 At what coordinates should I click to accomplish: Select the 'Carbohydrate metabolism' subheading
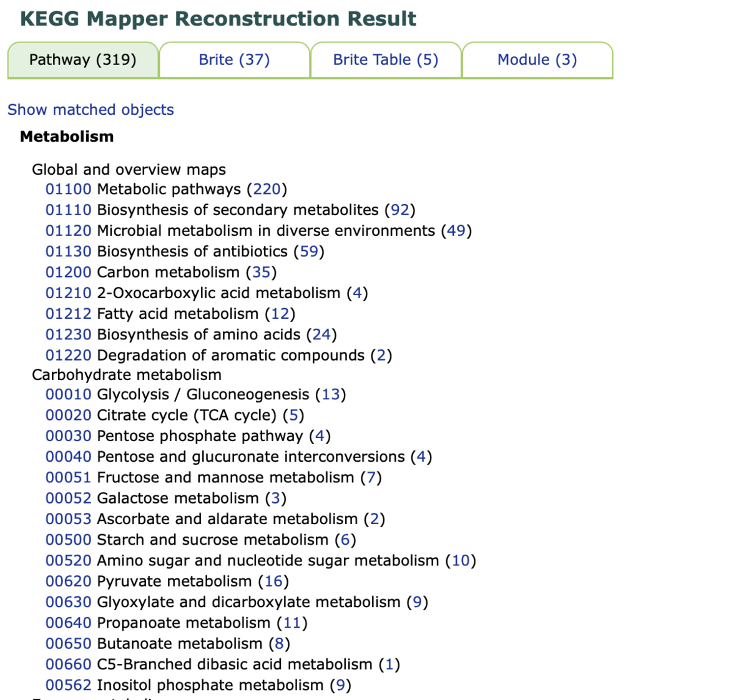127,375
